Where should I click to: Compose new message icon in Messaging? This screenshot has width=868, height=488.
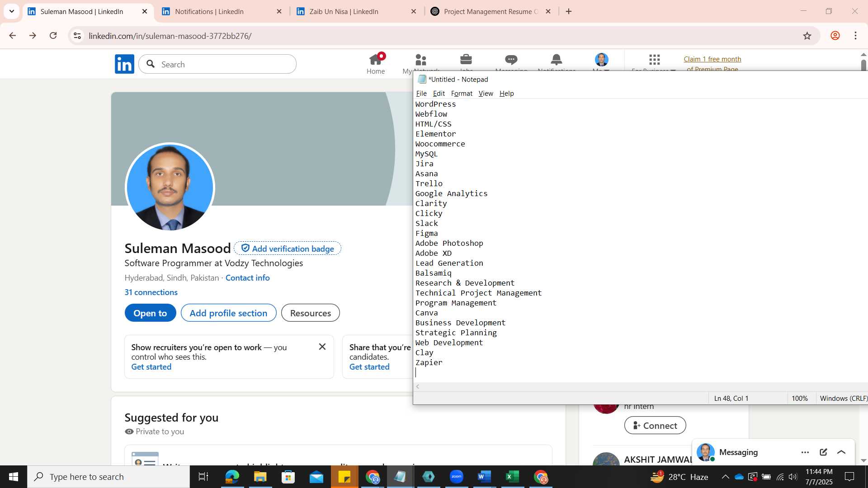823,452
